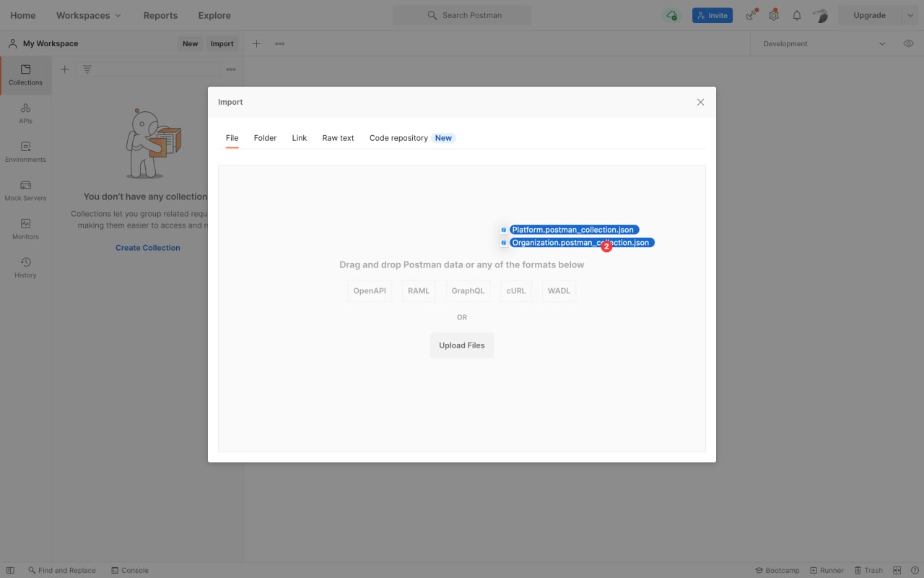Click the Import button in My Workspace header
924x578 pixels.
click(x=222, y=43)
